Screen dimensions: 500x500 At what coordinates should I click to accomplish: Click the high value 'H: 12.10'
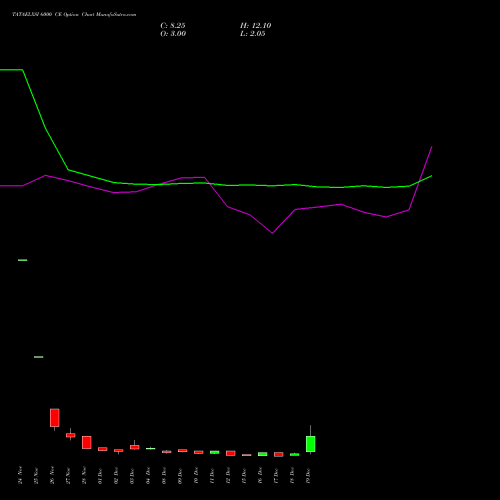coord(255,26)
